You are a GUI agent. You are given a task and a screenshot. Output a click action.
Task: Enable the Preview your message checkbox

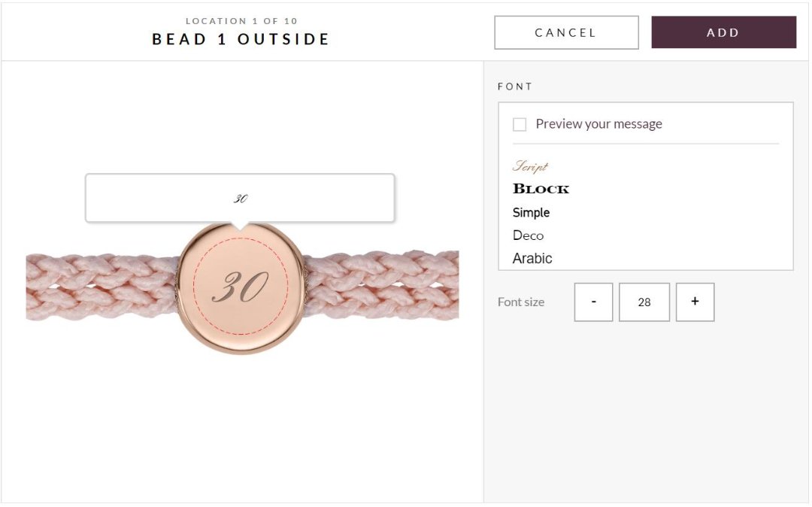[x=520, y=124]
